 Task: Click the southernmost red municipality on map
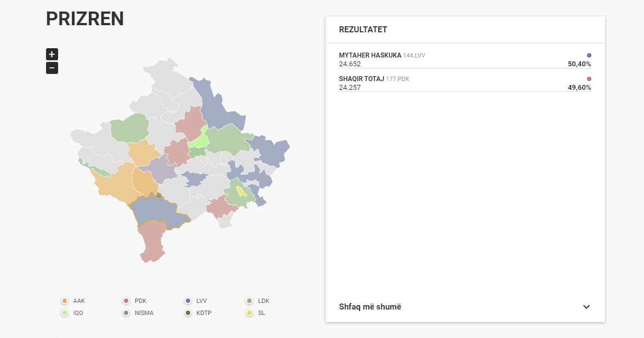151,241
